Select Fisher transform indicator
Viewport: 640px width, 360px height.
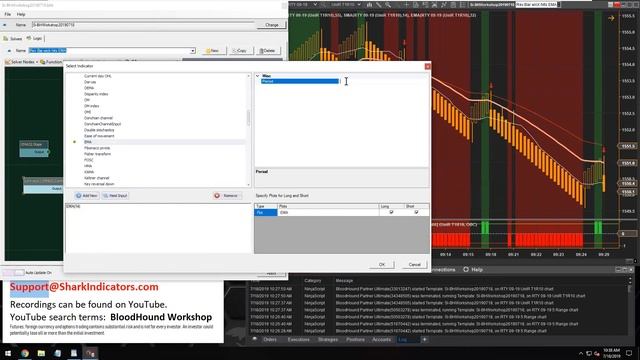coord(98,154)
